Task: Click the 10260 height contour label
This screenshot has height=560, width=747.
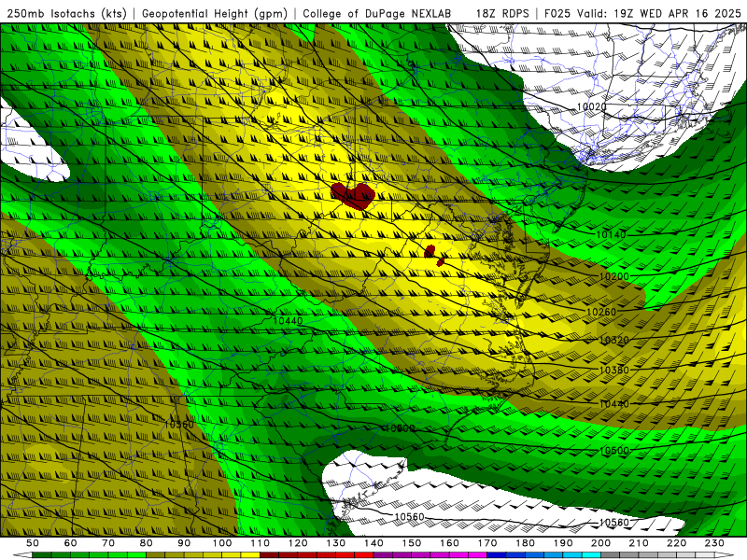Action: tap(600, 312)
